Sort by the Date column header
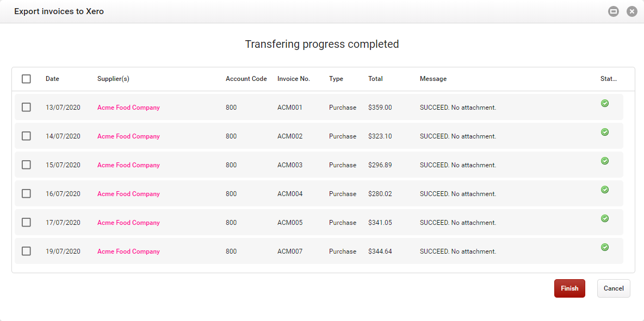The image size is (644, 321). coord(53,79)
